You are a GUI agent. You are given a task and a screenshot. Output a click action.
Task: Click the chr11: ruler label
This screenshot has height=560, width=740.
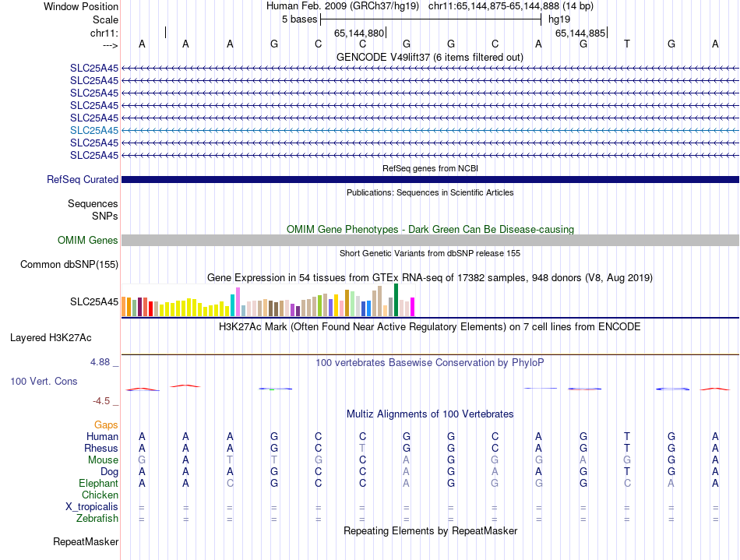[104, 33]
